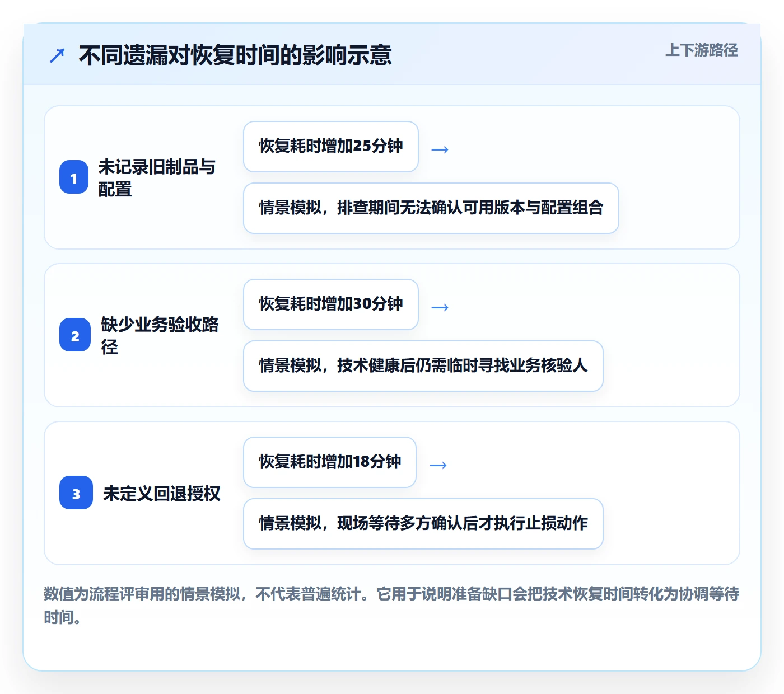Screen dimensions: 784x694
Task: Select the 恢复耗时增加30分钟 box
Action: (331, 304)
